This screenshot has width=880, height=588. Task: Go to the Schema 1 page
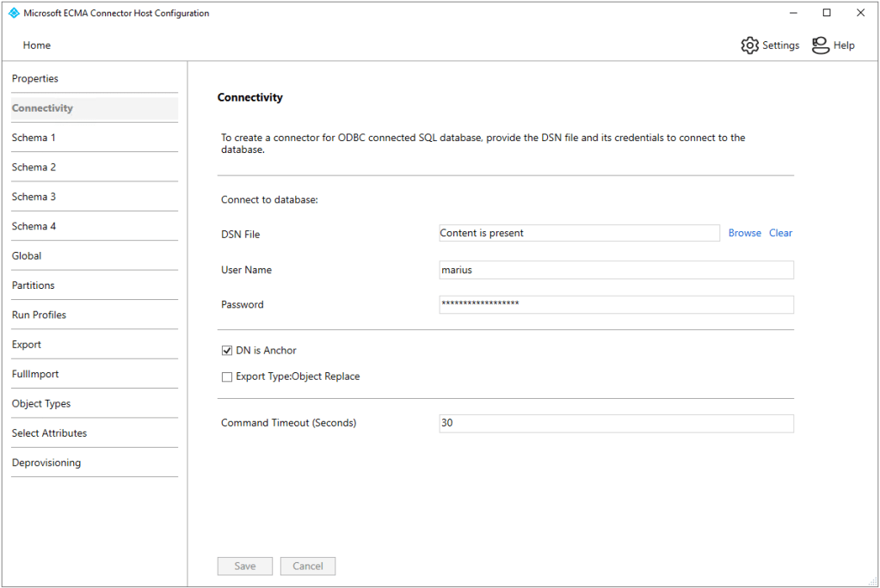[x=34, y=138]
